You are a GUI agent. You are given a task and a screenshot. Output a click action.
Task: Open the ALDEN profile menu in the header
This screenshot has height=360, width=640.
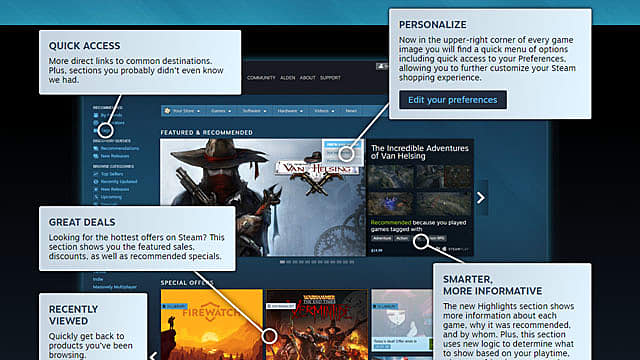click(x=287, y=78)
